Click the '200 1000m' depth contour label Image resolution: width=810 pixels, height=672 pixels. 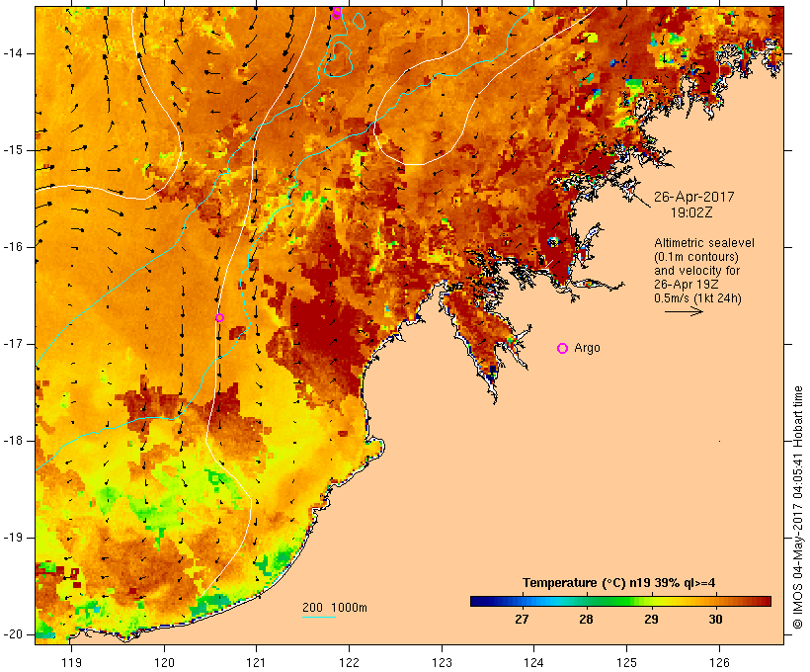point(335,608)
